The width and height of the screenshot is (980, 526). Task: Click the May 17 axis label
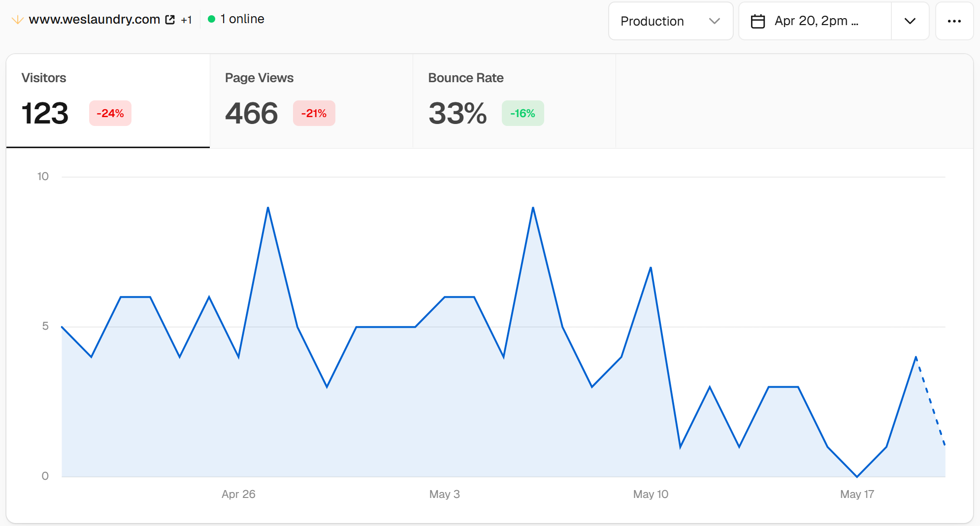point(857,494)
